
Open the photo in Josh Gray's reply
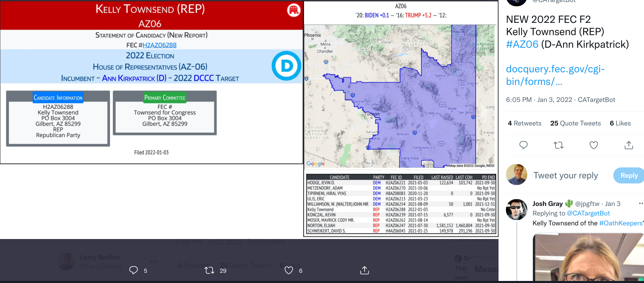click(588, 257)
